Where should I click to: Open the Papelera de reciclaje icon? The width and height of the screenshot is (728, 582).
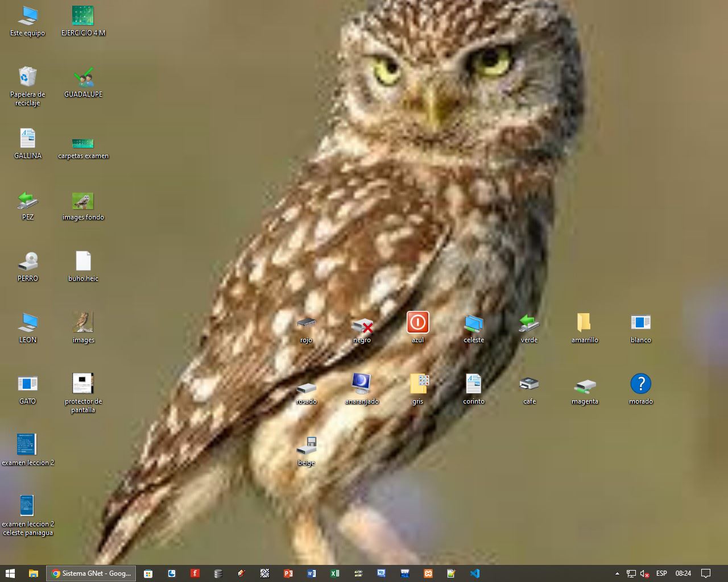click(x=27, y=77)
